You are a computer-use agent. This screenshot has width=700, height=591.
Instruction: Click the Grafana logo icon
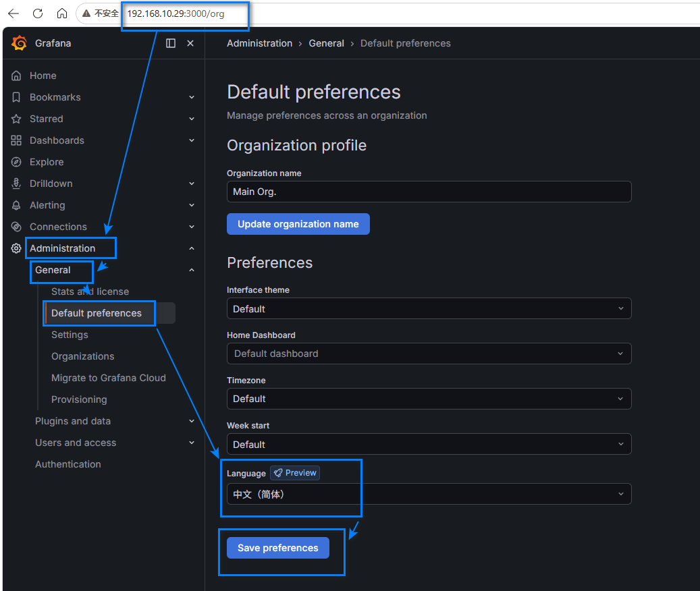(x=19, y=43)
